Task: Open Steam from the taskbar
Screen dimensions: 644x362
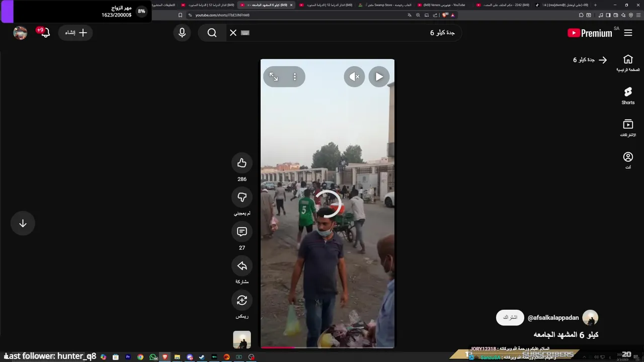Action: pyautogui.click(x=202, y=357)
